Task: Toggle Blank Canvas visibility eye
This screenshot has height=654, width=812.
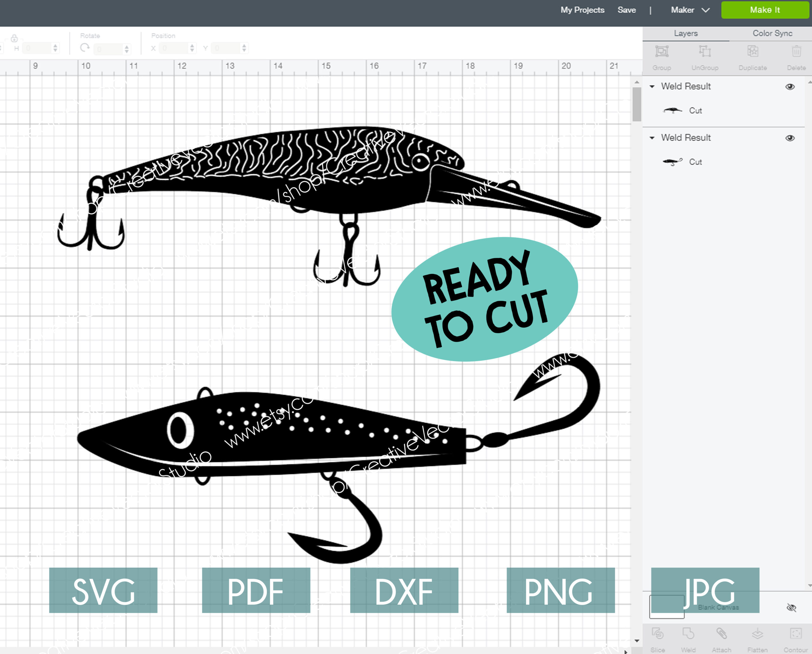Action: point(791,607)
